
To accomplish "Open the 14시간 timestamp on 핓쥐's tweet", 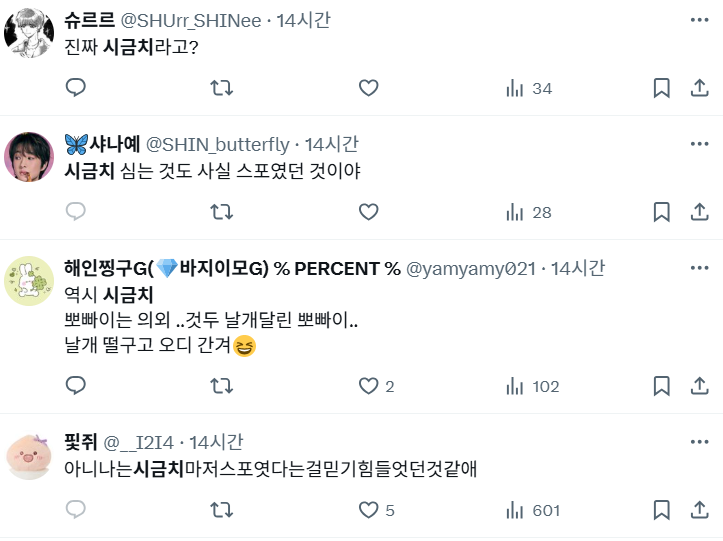I will click(216, 443).
